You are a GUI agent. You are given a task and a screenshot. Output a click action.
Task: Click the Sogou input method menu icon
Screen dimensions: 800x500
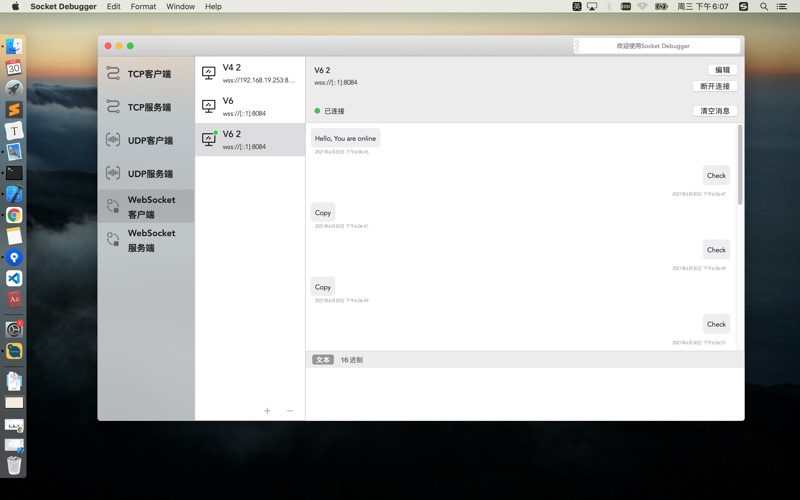click(x=743, y=7)
